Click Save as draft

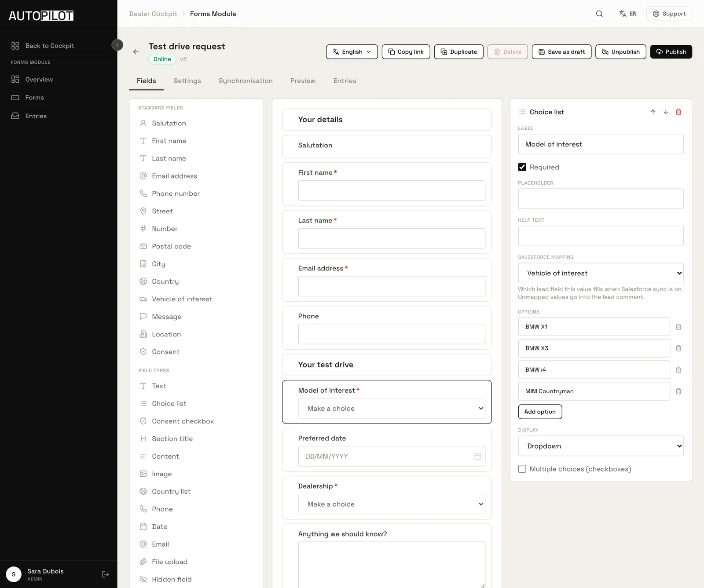(x=561, y=52)
